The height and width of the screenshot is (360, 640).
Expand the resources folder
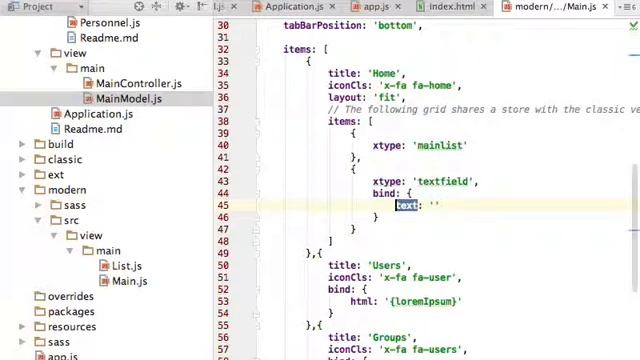point(22,327)
